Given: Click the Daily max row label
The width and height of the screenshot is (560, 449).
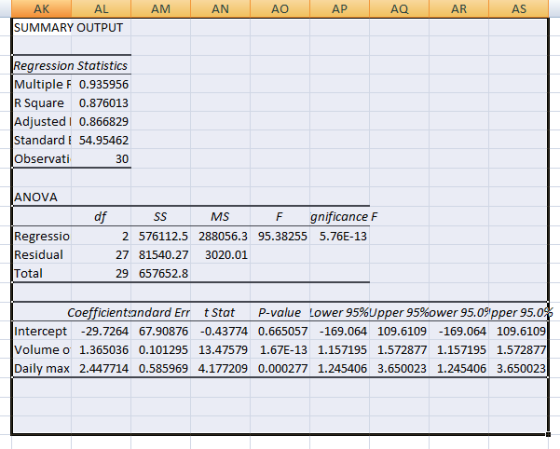Looking at the screenshot, I should tap(41, 368).
